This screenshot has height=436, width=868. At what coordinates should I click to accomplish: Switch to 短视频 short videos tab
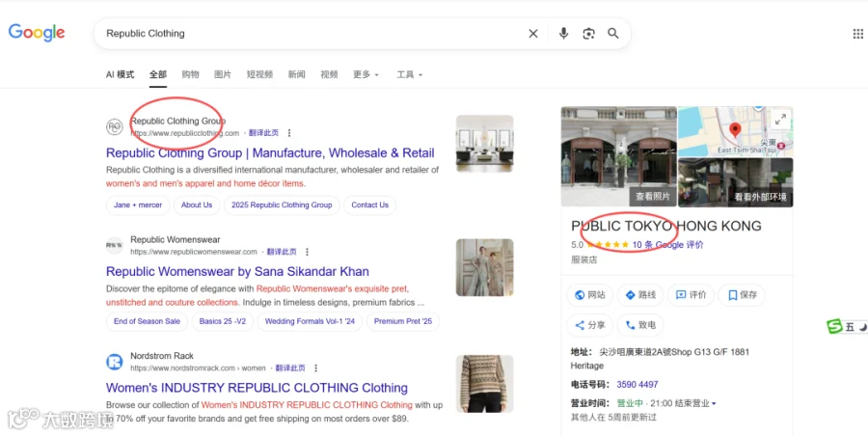pyautogui.click(x=259, y=75)
